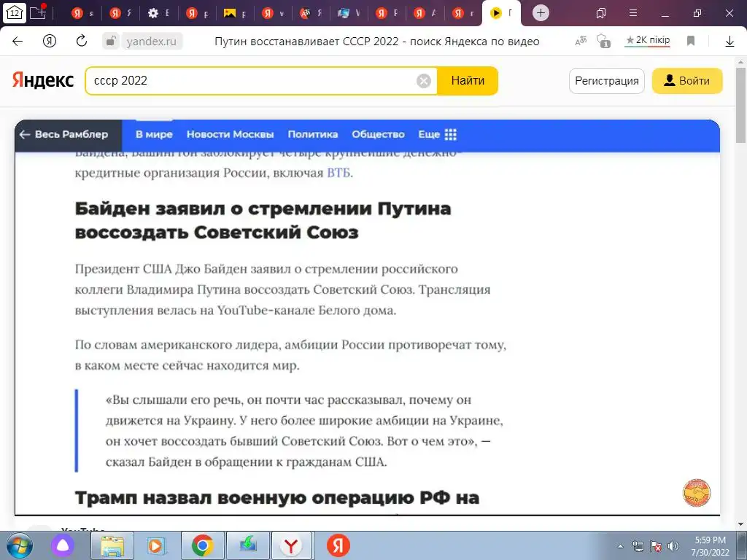
Task: Click the page title text in the address bar
Action: point(377,42)
